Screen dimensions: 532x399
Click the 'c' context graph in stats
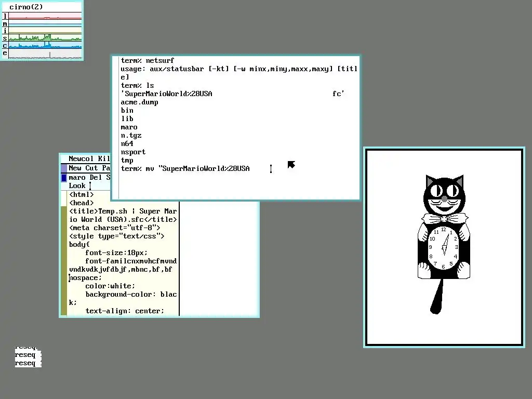[x=45, y=45]
